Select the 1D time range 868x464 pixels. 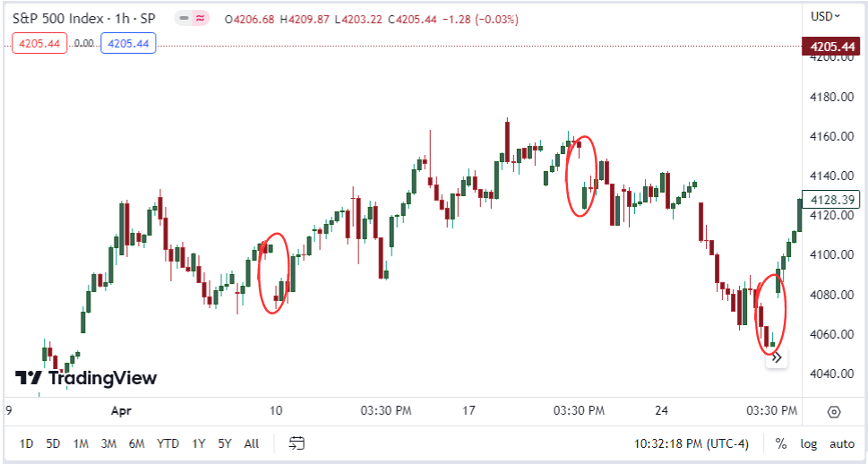(26, 443)
